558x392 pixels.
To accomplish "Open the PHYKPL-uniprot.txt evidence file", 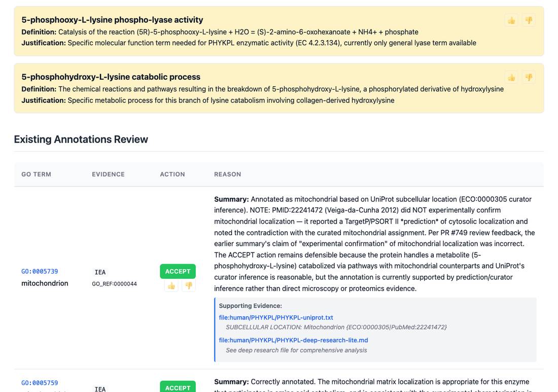I will tap(276, 317).
